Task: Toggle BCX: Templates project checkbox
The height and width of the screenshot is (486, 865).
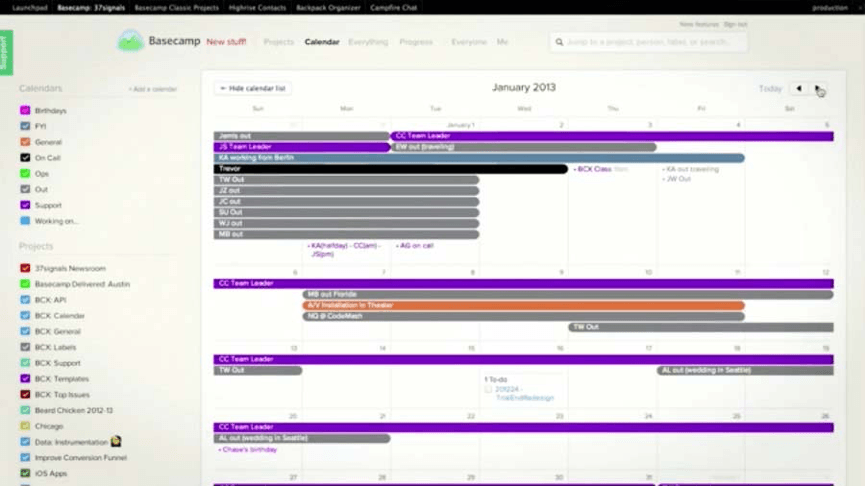Action: point(25,378)
